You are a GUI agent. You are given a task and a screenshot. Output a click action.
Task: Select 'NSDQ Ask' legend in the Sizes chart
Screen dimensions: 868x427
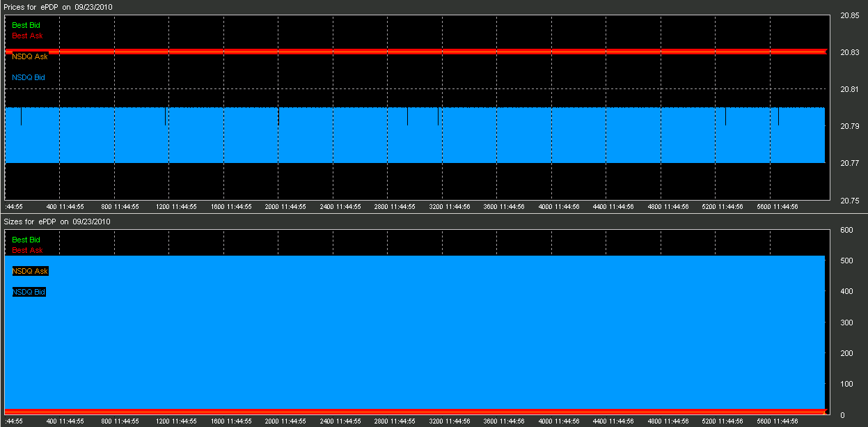(30, 271)
